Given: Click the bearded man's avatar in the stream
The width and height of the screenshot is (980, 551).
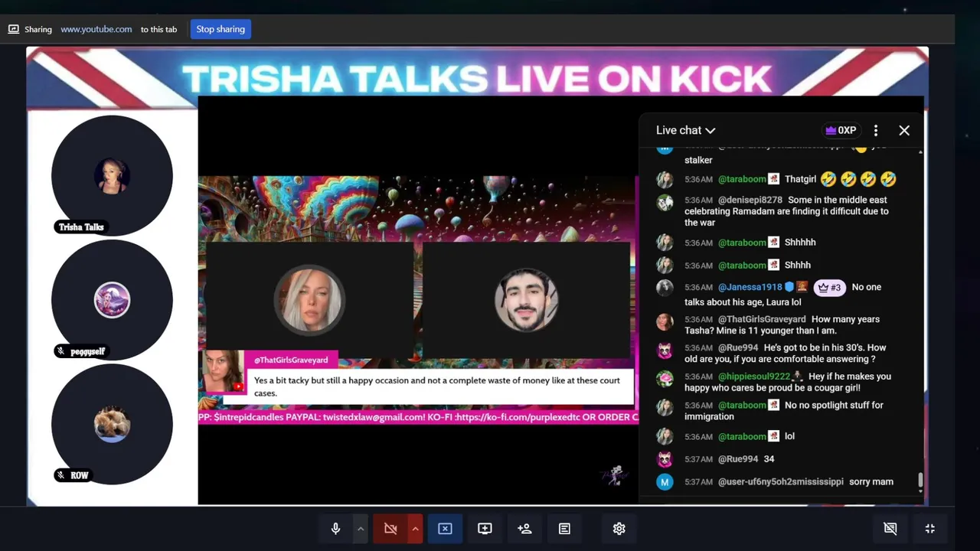Looking at the screenshot, I should click(x=526, y=299).
